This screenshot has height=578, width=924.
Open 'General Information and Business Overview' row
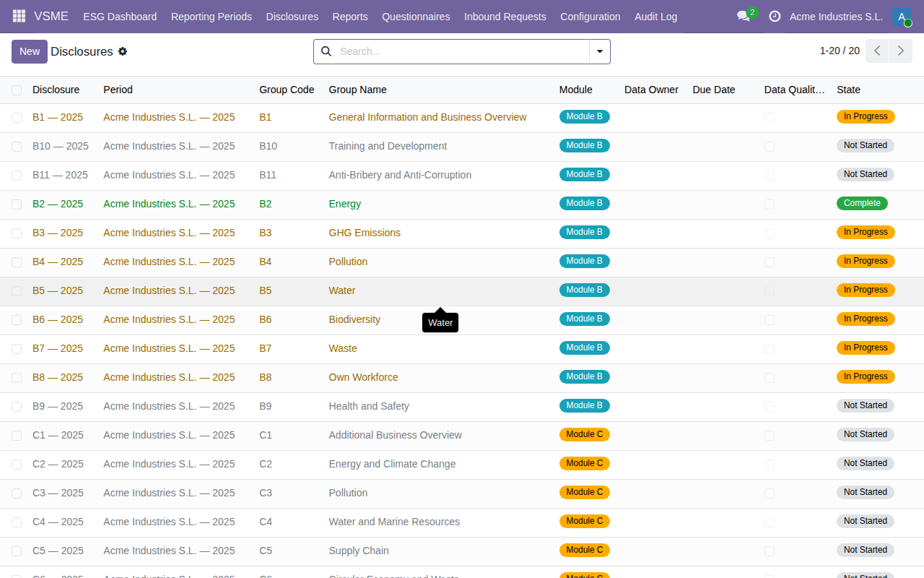[x=462, y=117]
